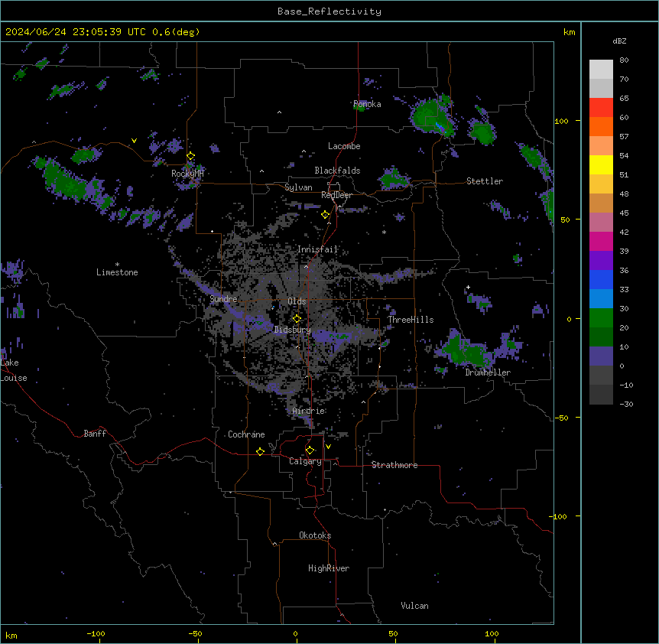This screenshot has height=644, width=659.
Task: Pick the red 60-65 dBZ legend swatch
Action: point(601,108)
